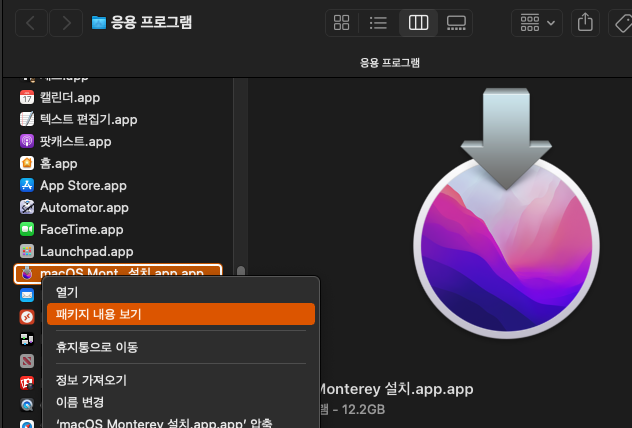Go forward with the right chevron button

[x=67, y=23]
